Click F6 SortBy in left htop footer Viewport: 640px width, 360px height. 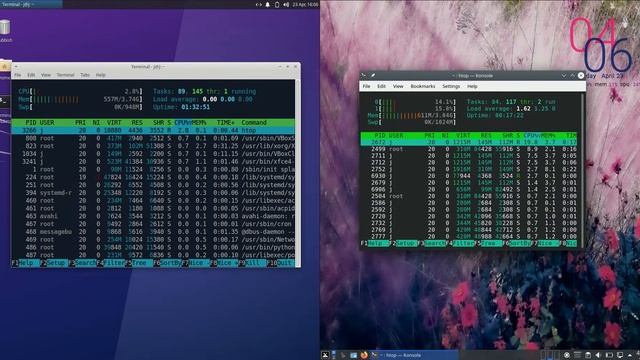[167, 263]
